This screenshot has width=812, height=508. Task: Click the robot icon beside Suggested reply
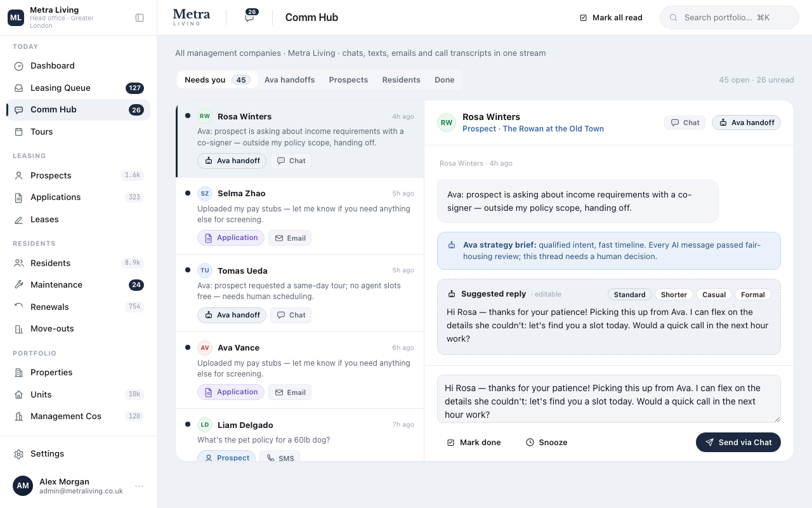coord(452,294)
